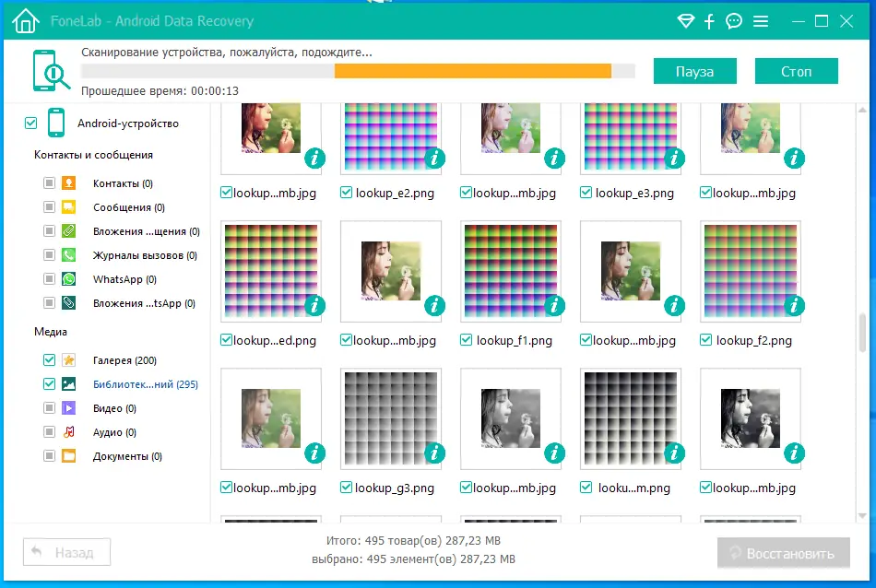The height and width of the screenshot is (588, 876).
Task: Click the Вложения ...tsApp attachment icon
Action: click(x=69, y=303)
